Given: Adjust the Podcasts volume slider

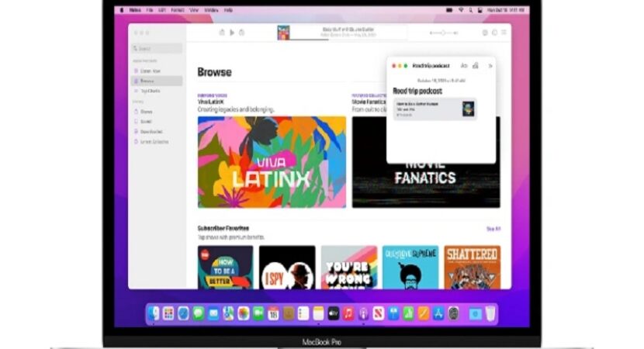Looking at the screenshot, I should pyautogui.click(x=444, y=33).
